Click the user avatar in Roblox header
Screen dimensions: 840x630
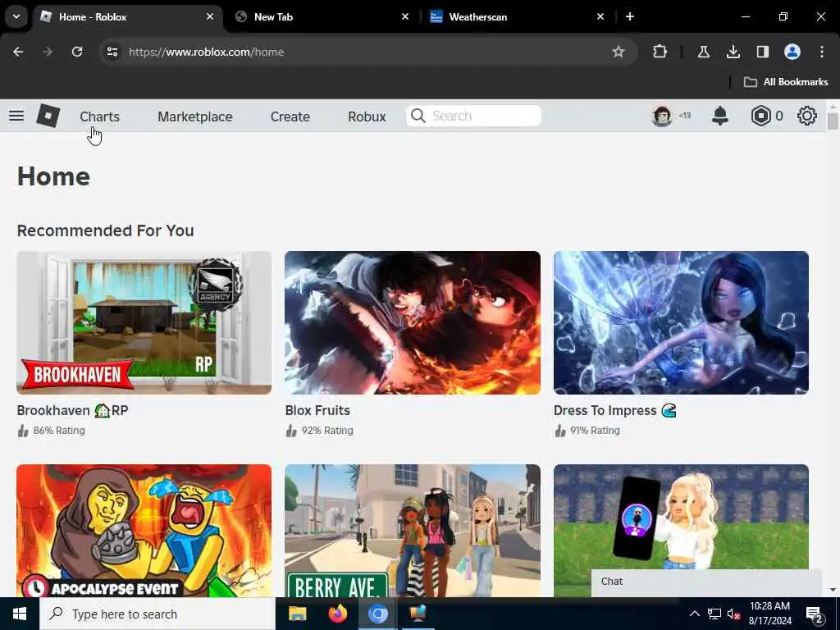click(x=662, y=116)
